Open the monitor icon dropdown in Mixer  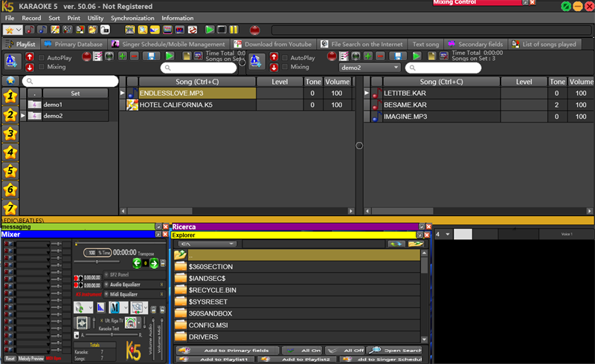[x=145, y=308]
